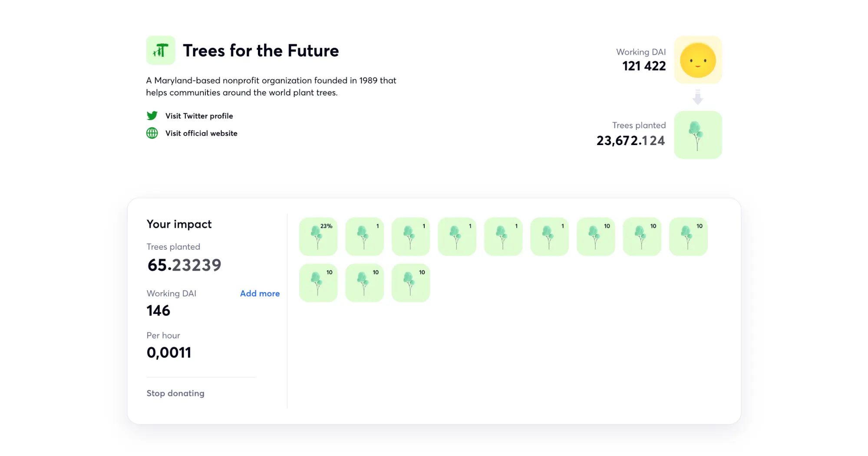Click the Per hour value 0,0011

(169, 353)
